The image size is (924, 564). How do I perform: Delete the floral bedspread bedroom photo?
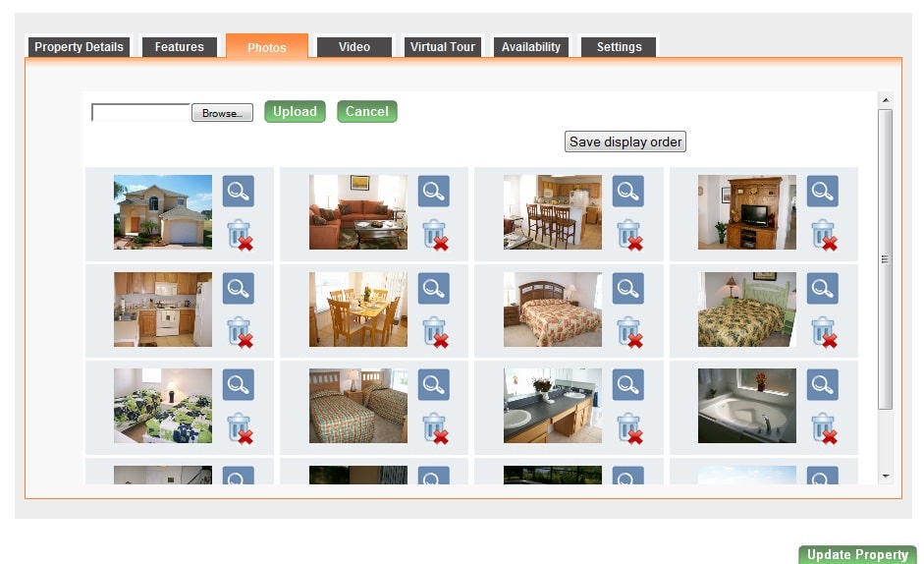pos(630,332)
